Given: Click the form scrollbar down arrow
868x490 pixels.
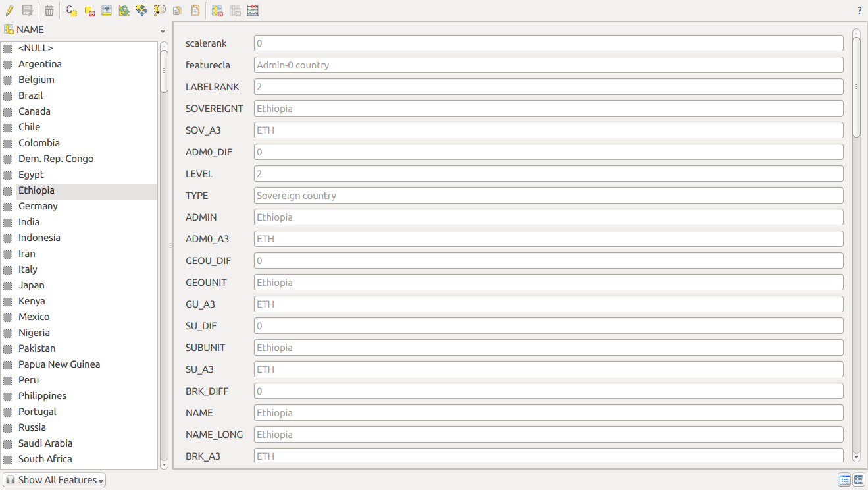Looking at the screenshot, I should [856, 457].
